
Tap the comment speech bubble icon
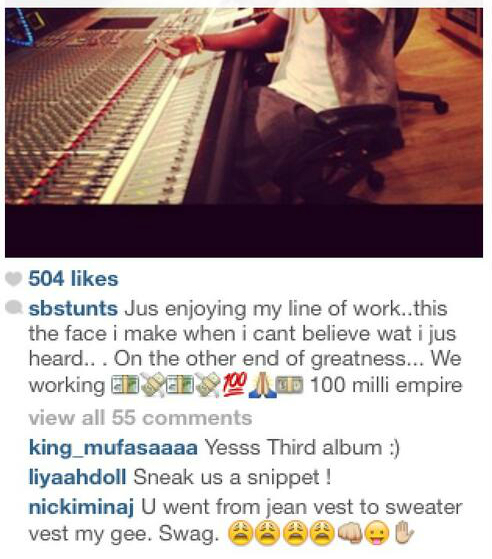click(x=15, y=308)
